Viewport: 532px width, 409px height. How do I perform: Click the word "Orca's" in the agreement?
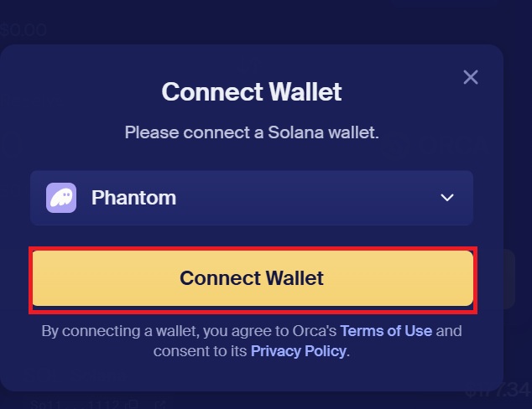pos(315,331)
